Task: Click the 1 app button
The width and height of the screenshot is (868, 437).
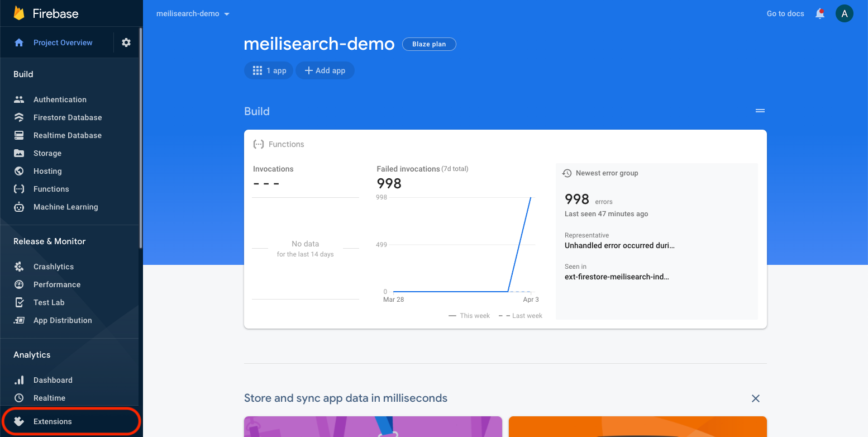Action: coord(269,70)
